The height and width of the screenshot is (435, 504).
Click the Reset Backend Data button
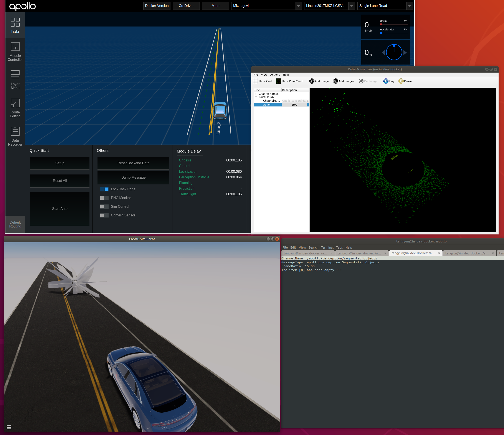click(133, 163)
